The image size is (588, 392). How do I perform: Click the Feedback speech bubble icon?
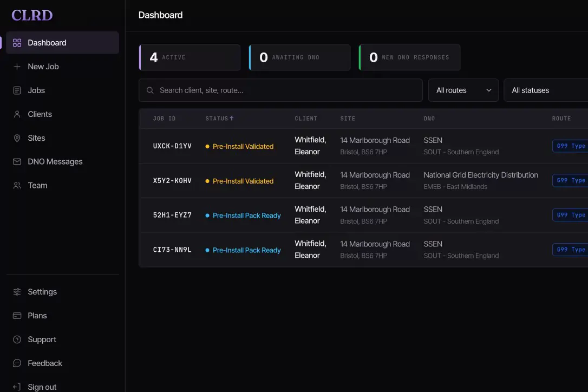17,363
